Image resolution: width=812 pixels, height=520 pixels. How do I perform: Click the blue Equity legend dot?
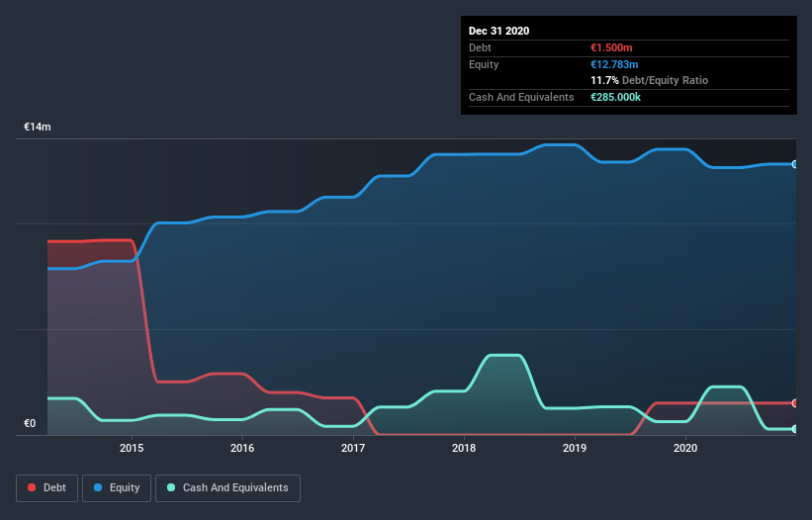point(98,487)
